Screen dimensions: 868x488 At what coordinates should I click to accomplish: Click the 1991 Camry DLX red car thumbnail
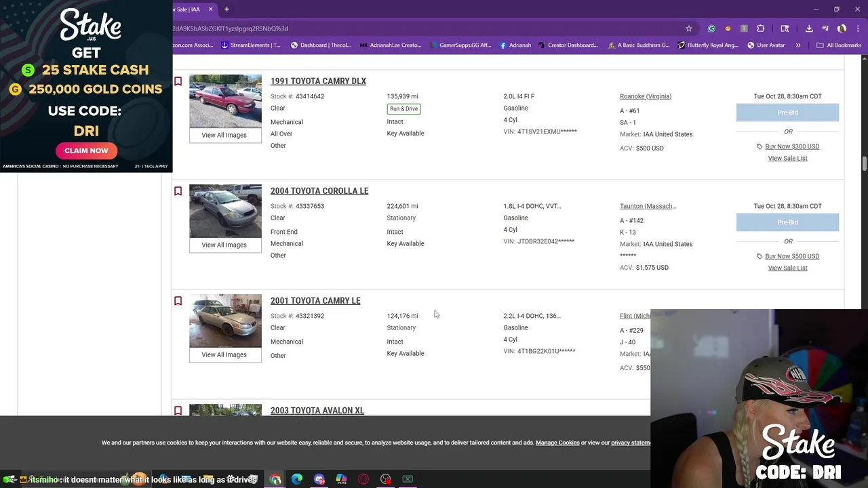pyautogui.click(x=225, y=101)
